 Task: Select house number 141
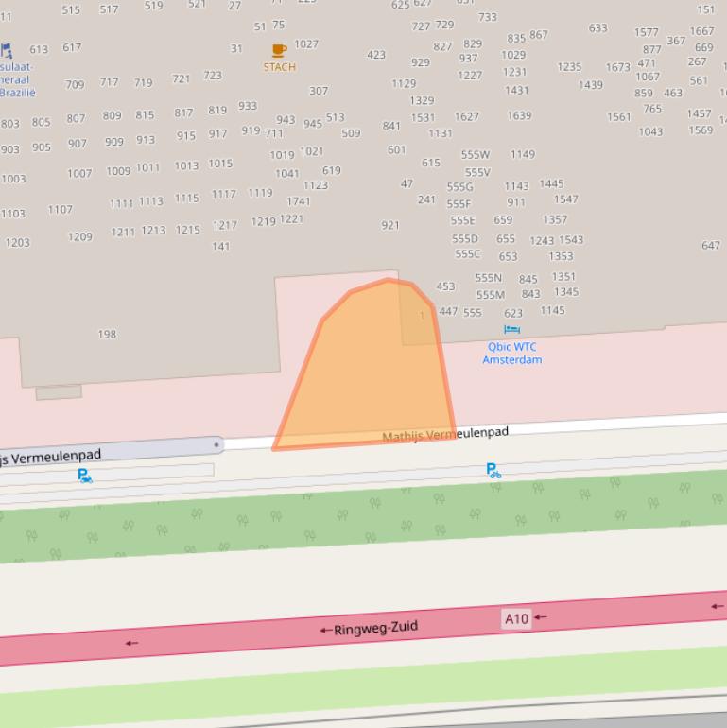pyautogui.click(x=220, y=247)
